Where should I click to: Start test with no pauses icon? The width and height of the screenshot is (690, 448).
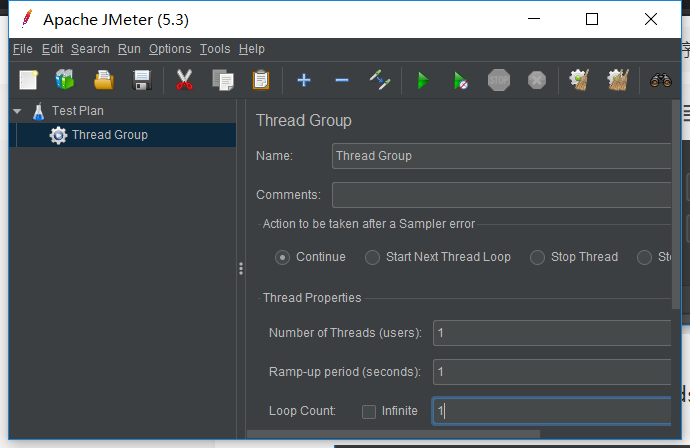pos(460,81)
